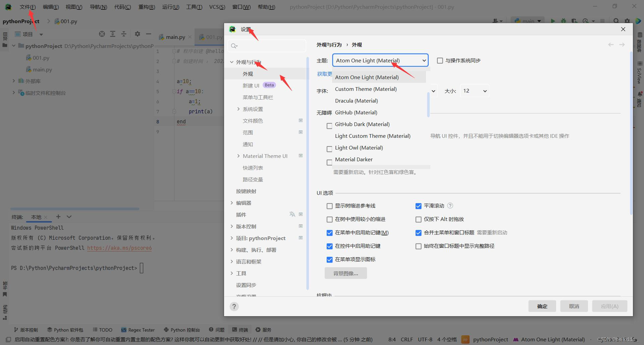The height and width of the screenshot is (345, 644).
Task: Click the 确定 button
Action: point(542,306)
